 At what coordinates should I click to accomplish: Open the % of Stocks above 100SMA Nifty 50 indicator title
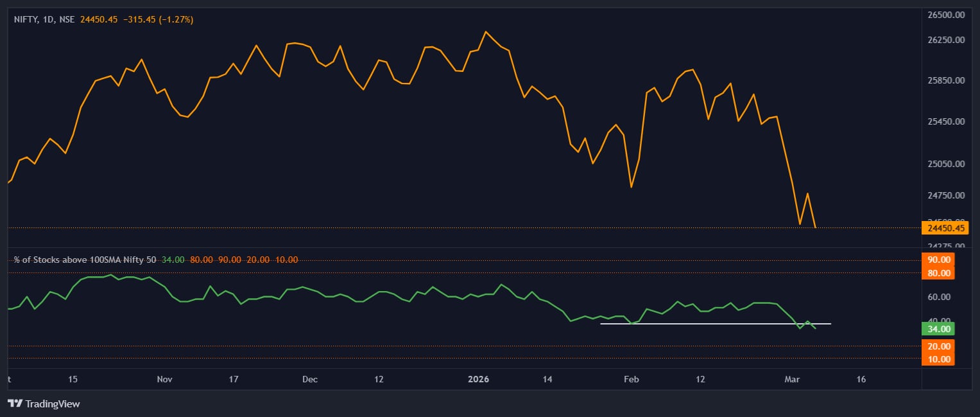[x=84, y=260]
